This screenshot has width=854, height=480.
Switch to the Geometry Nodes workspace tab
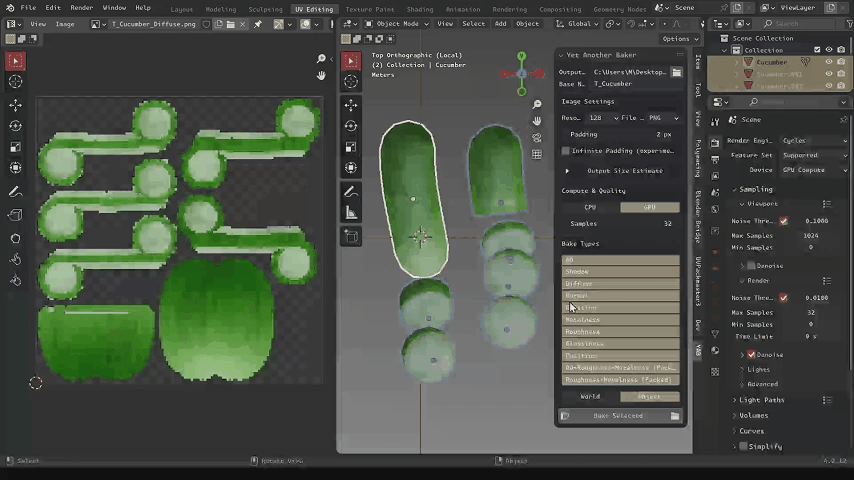(x=619, y=9)
